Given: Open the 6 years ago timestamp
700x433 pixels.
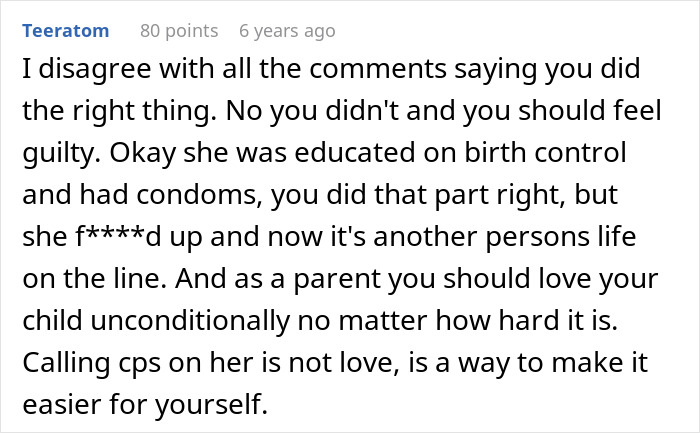Looking at the screenshot, I should pos(287,31).
